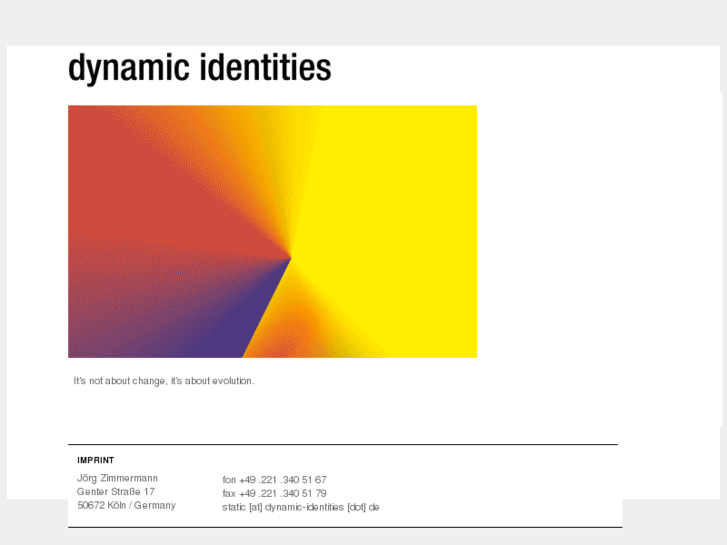The width and height of the screenshot is (727, 545).
Task: Click the line 50672 Köln / Germany
Action: [127, 505]
